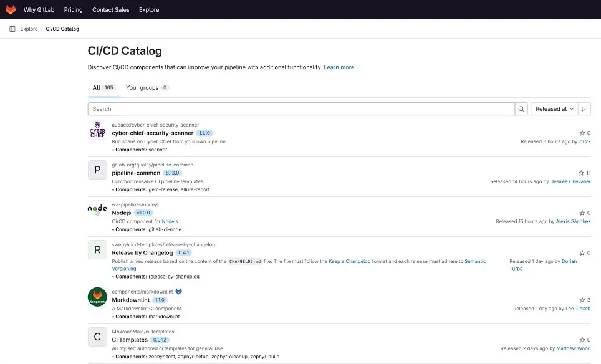Click the CI/CD Catalog breadcrumb

click(62, 29)
